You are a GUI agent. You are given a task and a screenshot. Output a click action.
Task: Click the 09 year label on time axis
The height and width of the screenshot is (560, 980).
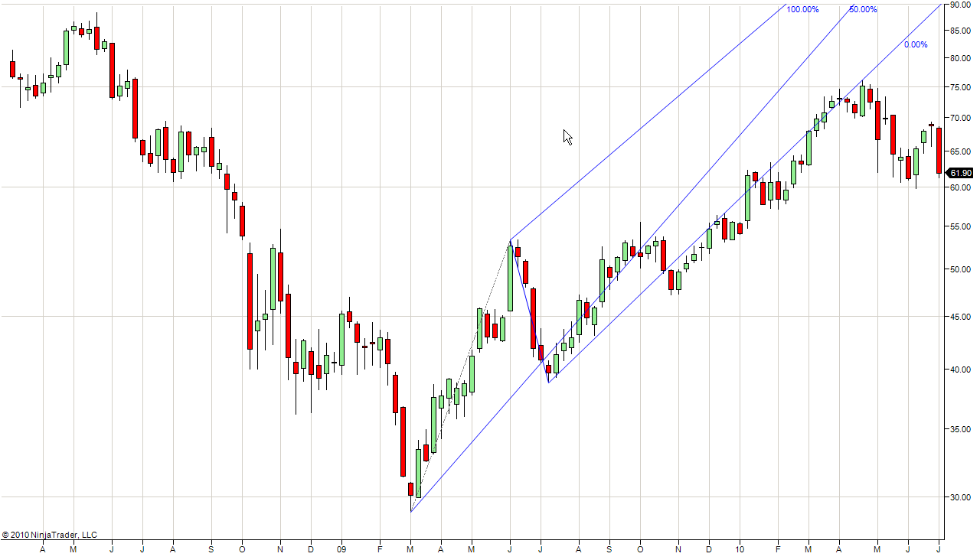[341, 549]
